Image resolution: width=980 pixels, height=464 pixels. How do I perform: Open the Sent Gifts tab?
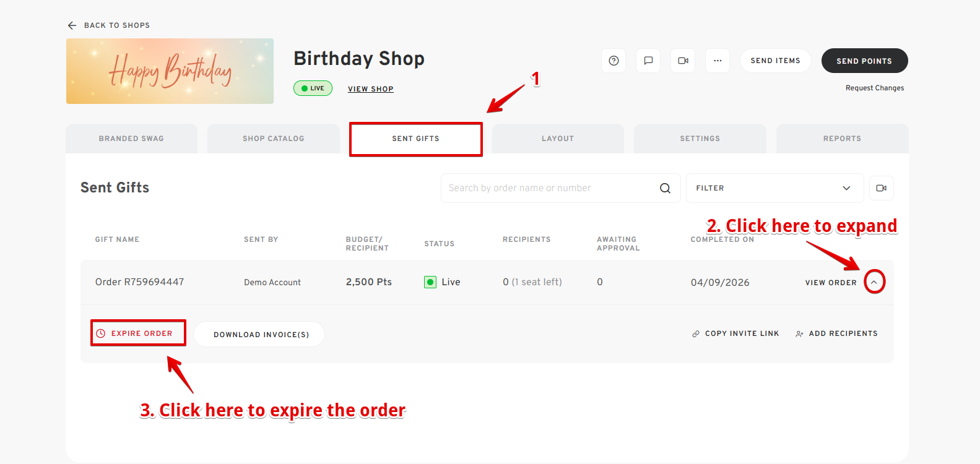pos(415,139)
